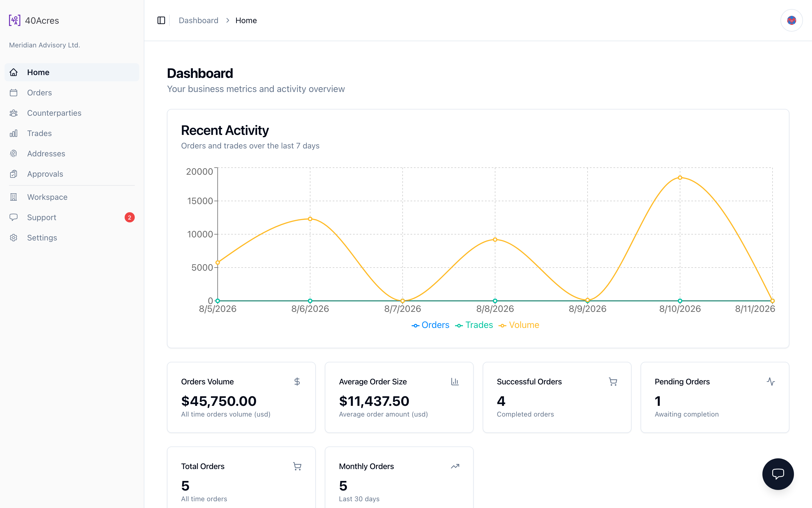Click the Volume point at 8/10/2026
Image resolution: width=812 pixels, height=508 pixels.
tap(680, 178)
